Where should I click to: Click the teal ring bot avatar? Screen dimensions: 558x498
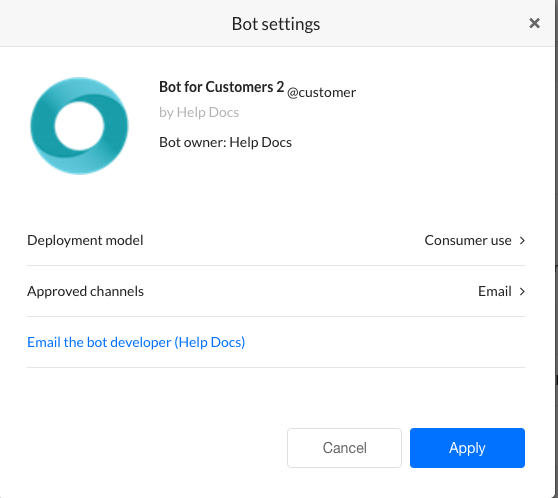(79, 126)
